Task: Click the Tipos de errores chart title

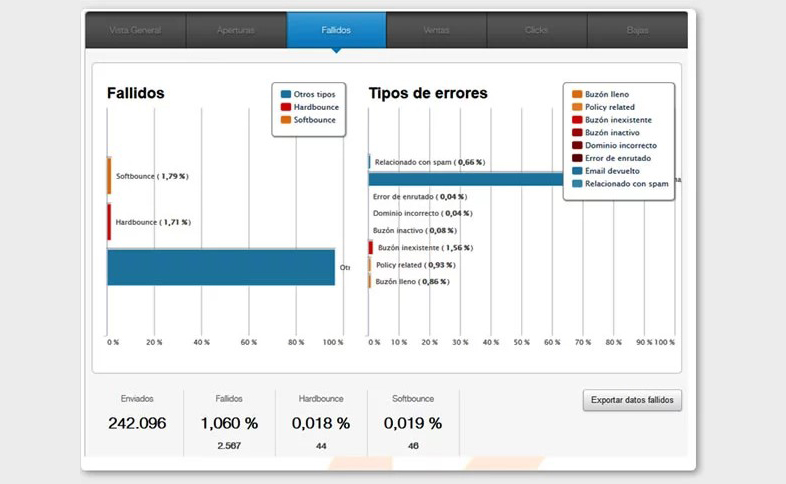Action: point(428,93)
